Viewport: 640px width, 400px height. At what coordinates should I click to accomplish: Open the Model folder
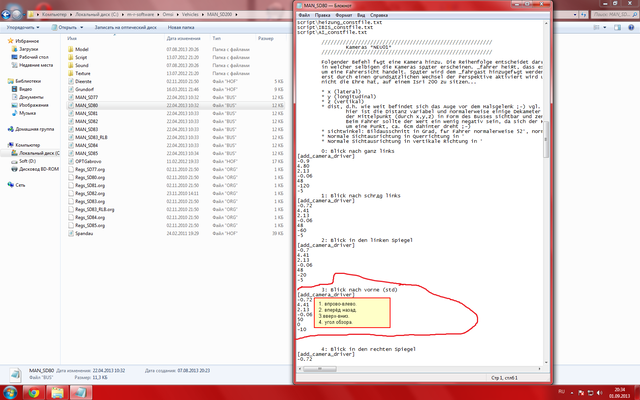coord(82,48)
